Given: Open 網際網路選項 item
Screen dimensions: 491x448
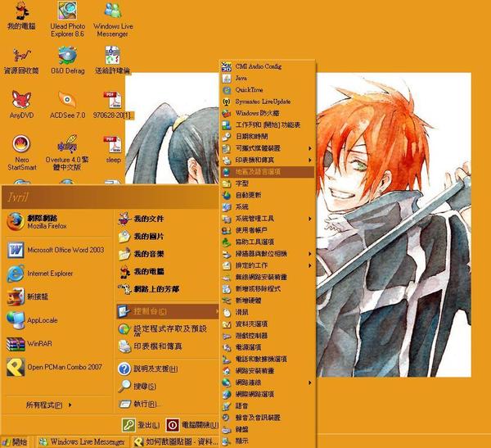Looking at the screenshot, I should coord(268,394).
